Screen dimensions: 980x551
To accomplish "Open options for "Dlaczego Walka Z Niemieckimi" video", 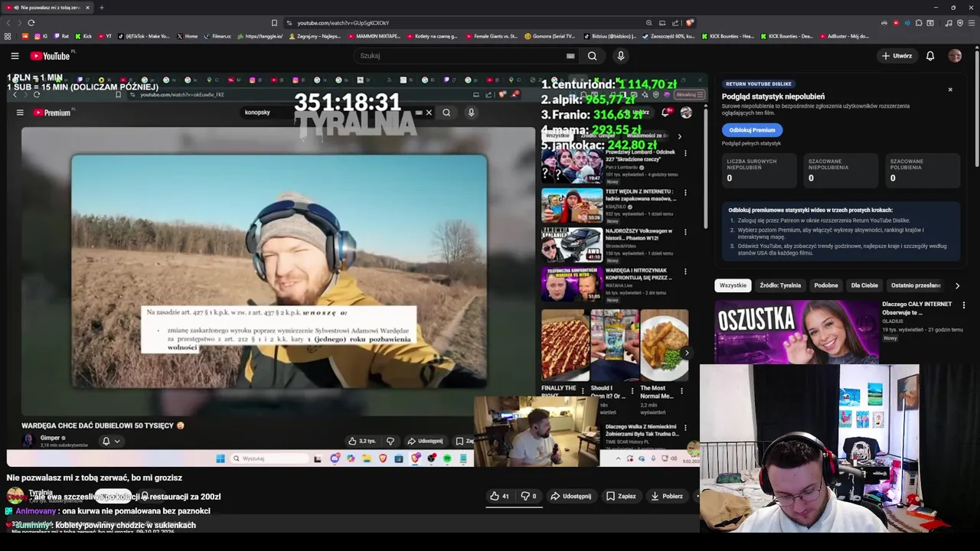I will click(685, 428).
